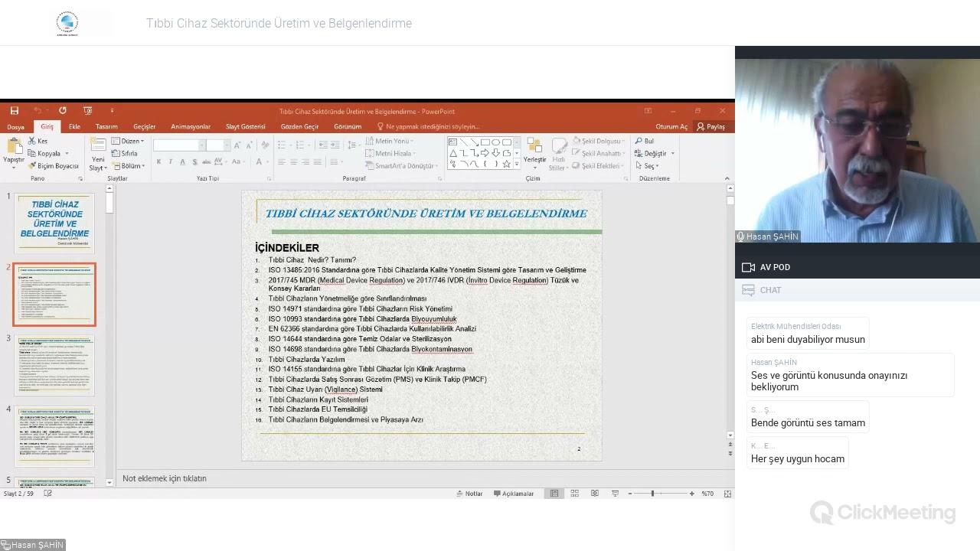
Task: Click the Redo/Repeat icon in quick access toolbar
Action: (x=63, y=111)
